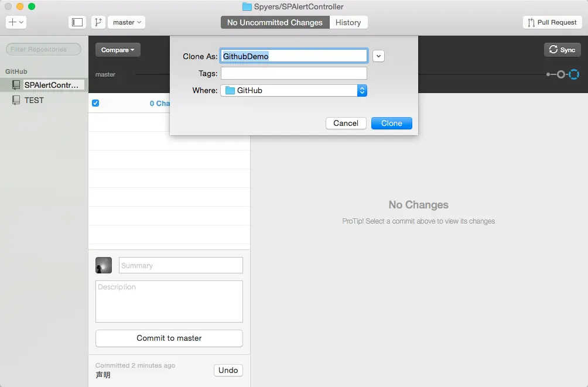Click the blue GitHub folder icon in Where
Screen dimensions: 588x387
[x=230, y=90]
